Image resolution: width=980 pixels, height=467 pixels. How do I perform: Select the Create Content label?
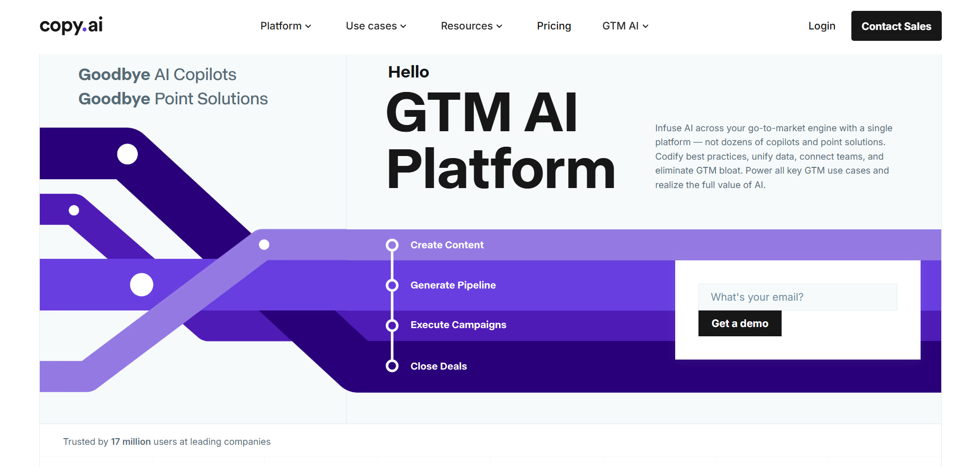(x=447, y=245)
